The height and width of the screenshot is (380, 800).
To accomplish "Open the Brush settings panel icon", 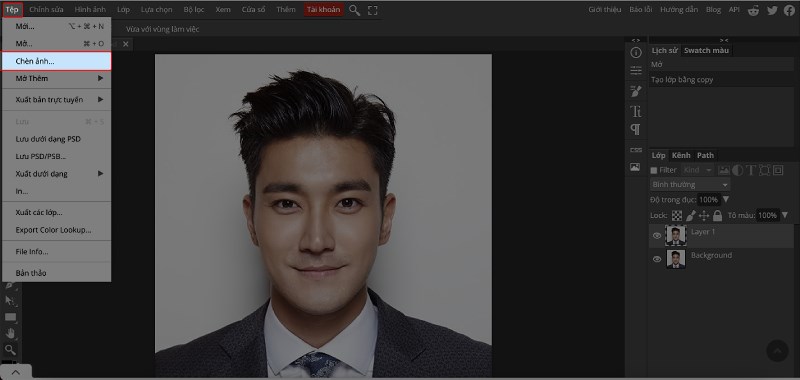I will click(636, 91).
